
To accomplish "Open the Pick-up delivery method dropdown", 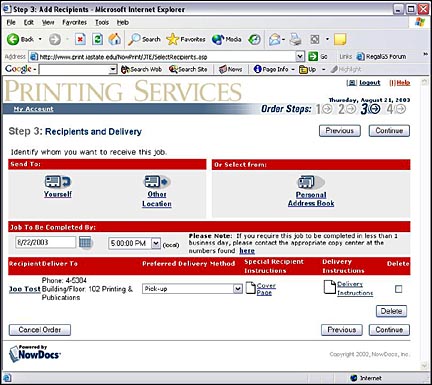I will coord(237,289).
